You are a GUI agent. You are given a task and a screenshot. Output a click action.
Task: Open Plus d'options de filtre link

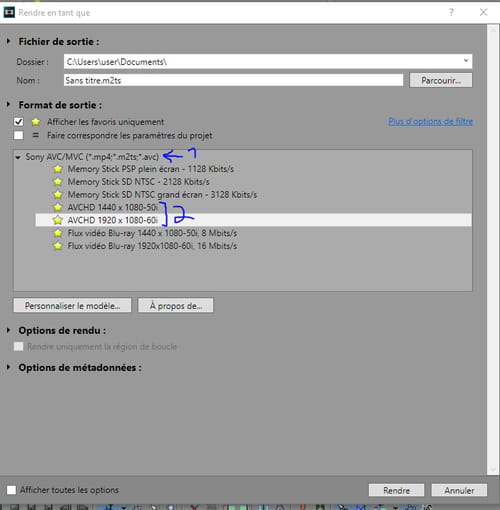point(430,122)
